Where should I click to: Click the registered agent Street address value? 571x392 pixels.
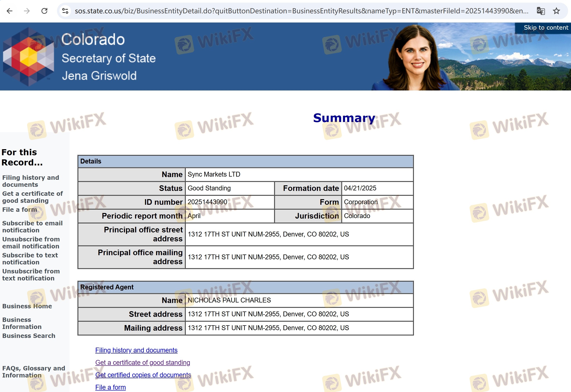click(x=268, y=314)
